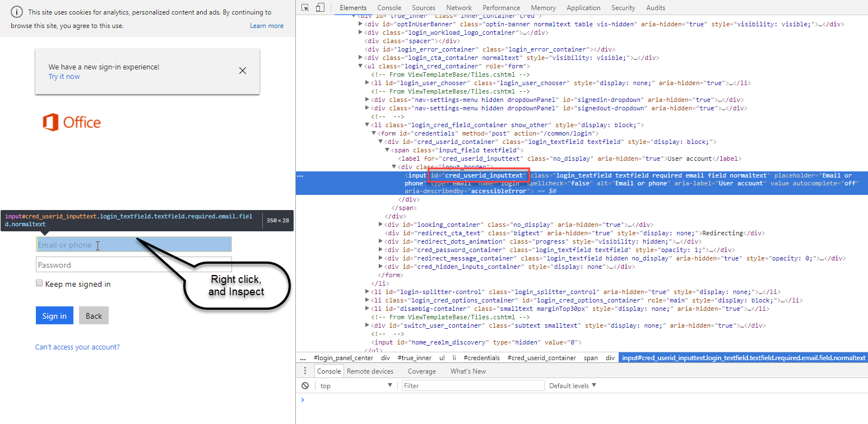Open the Default levels dropdown
Screen dimensions: 868x424
(572, 386)
